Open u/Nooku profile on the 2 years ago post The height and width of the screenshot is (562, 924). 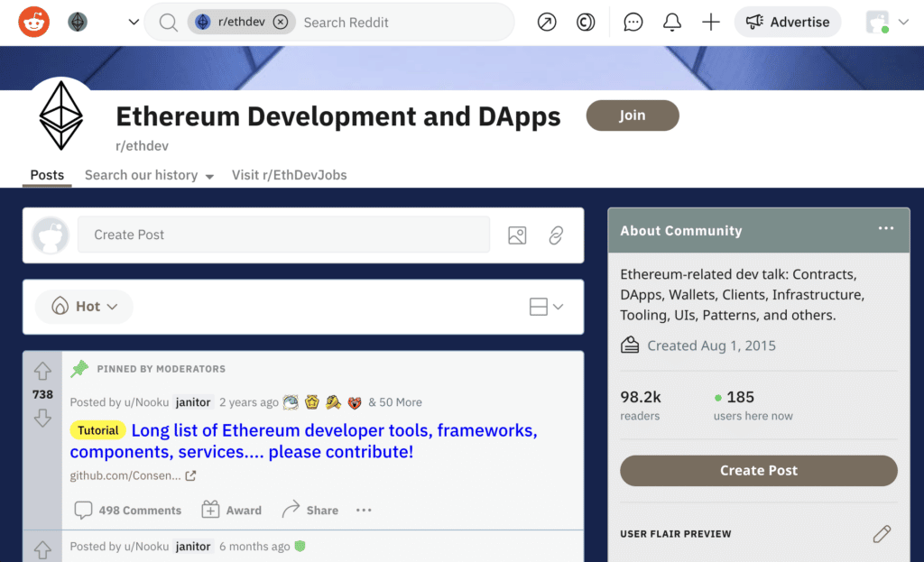coord(146,402)
